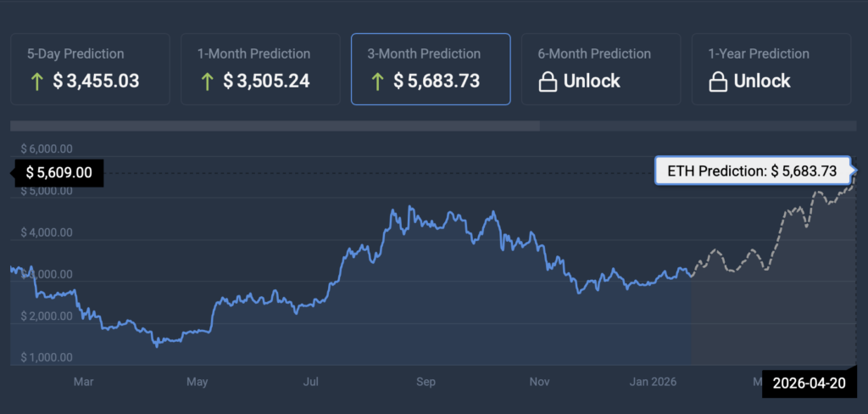
Task: Click the 1-Month Prediction heading text
Action: (253, 54)
